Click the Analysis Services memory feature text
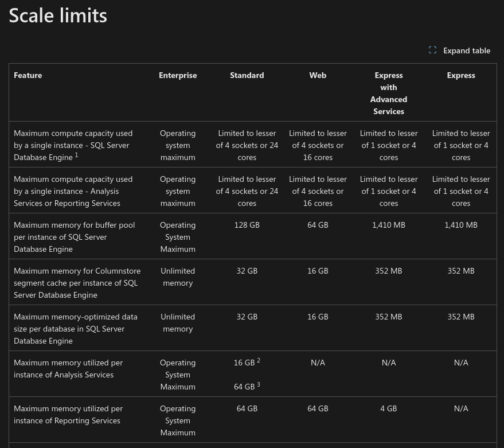504x448 pixels. click(x=68, y=369)
